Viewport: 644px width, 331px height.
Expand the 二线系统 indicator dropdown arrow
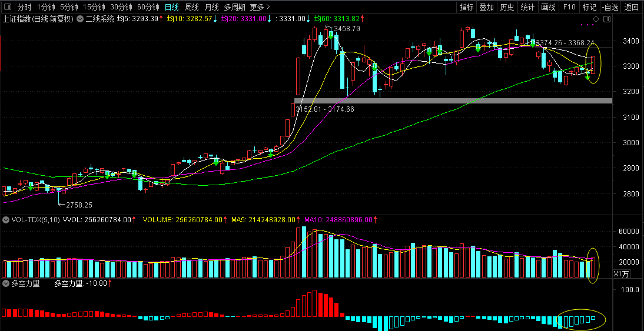(79, 19)
